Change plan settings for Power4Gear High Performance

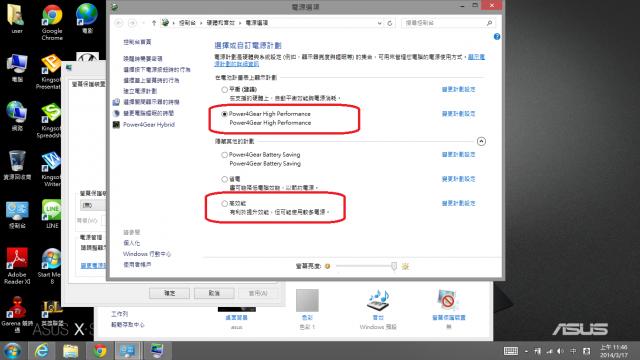(x=458, y=114)
